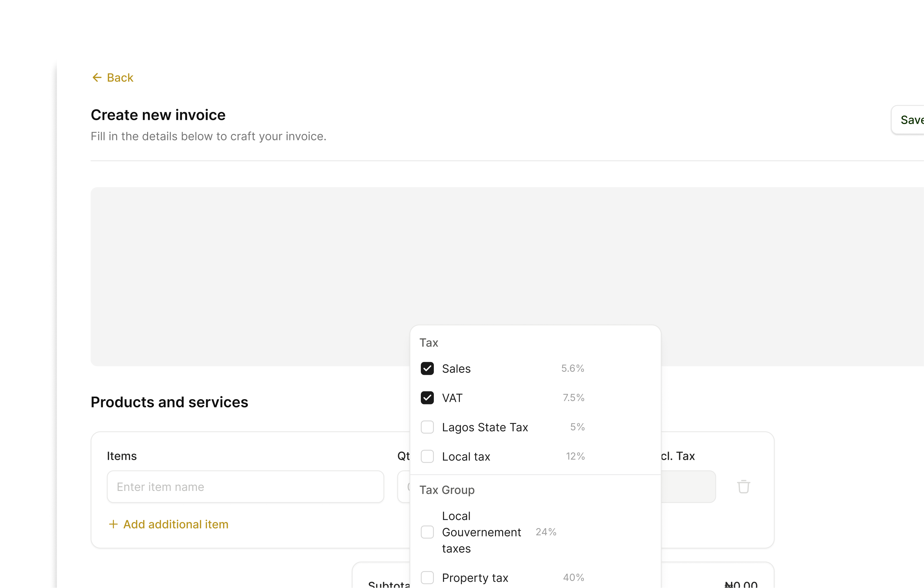Tick the Property tax checkbox
The width and height of the screenshot is (924, 588).
click(427, 578)
